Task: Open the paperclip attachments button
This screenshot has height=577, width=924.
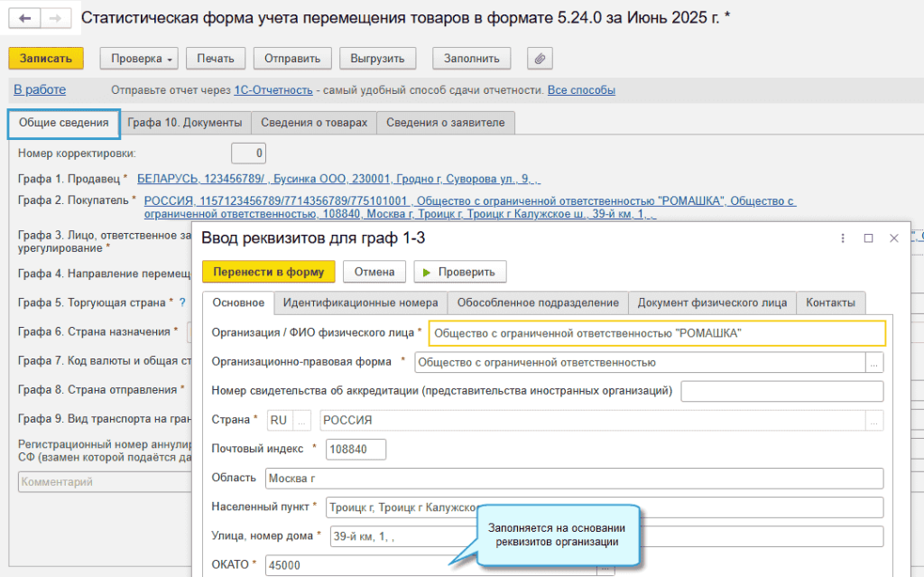Action: (540, 59)
